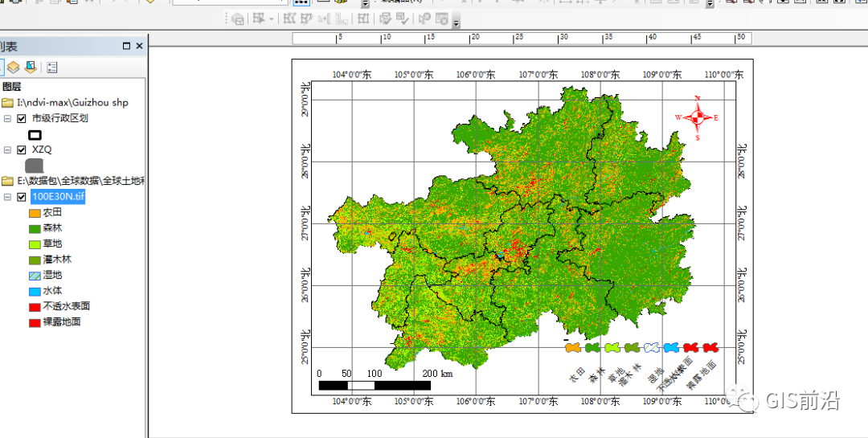Screen dimensions: 868x438
Task: Select the Modify Edge tool
Action: tap(289, 18)
